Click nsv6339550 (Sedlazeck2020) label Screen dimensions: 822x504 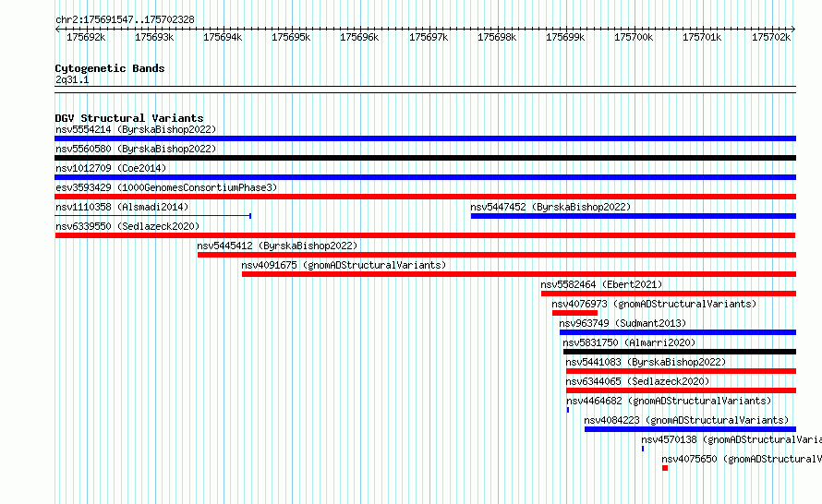pyautogui.click(x=127, y=226)
